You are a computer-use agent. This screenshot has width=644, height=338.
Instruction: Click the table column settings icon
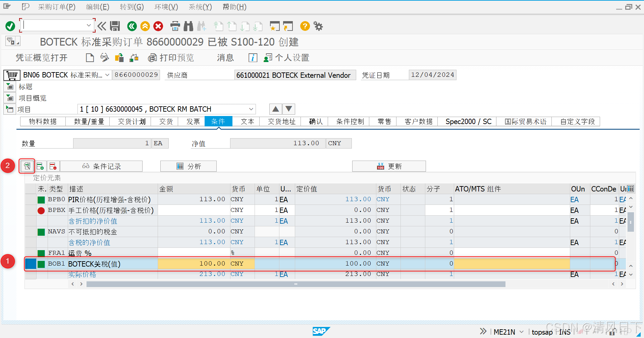(x=630, y=188)
